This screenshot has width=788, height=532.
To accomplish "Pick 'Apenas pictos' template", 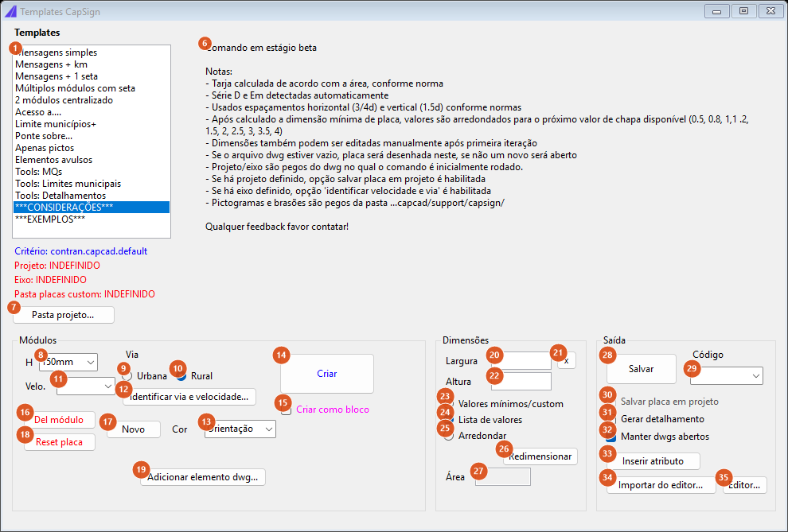I will pos(92,148).
